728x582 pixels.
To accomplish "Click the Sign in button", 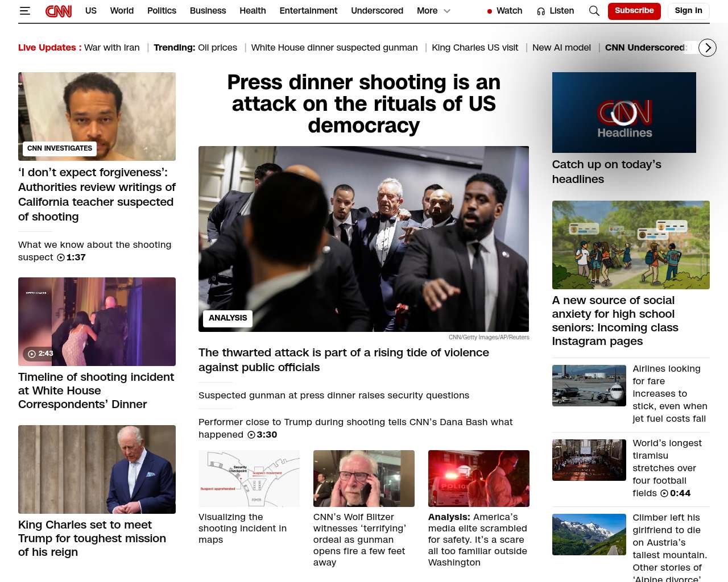I will 688,11.
